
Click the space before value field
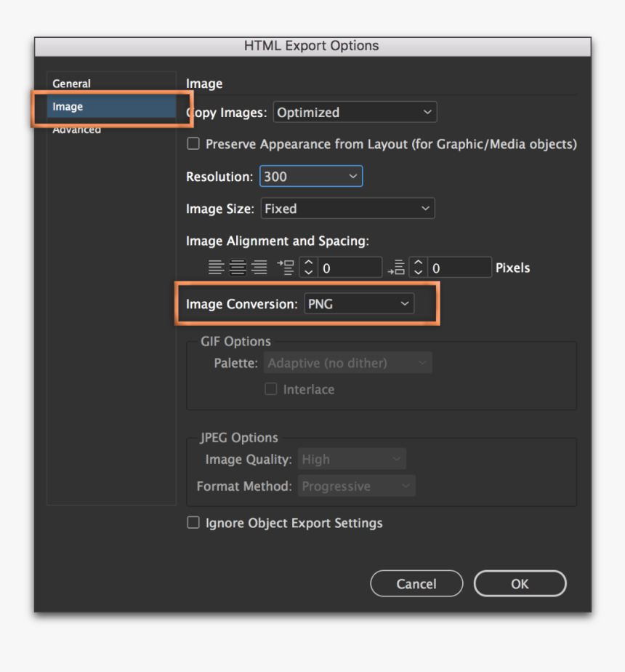(x=350, y=268)
